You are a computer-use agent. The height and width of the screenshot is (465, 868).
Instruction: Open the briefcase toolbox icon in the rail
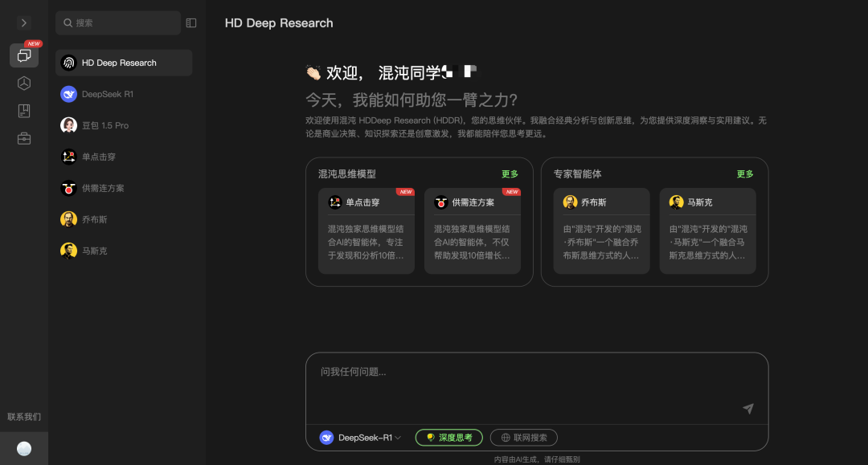click(24, 138)
